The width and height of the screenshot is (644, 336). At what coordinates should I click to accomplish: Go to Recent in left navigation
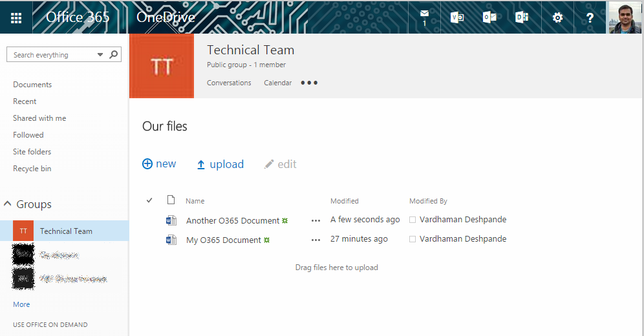coord(25,101)
